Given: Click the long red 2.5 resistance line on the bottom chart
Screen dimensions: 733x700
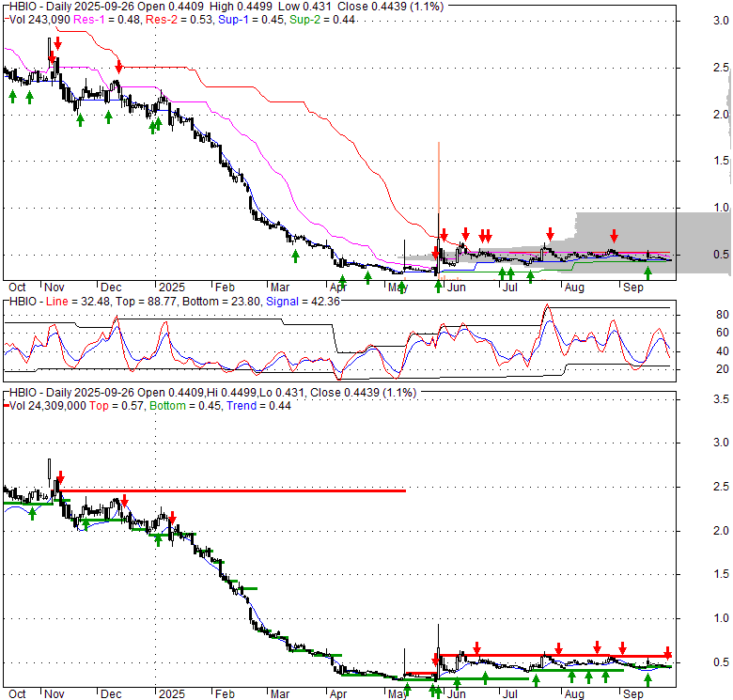Looking at the screenshot, I should (232, 490).
